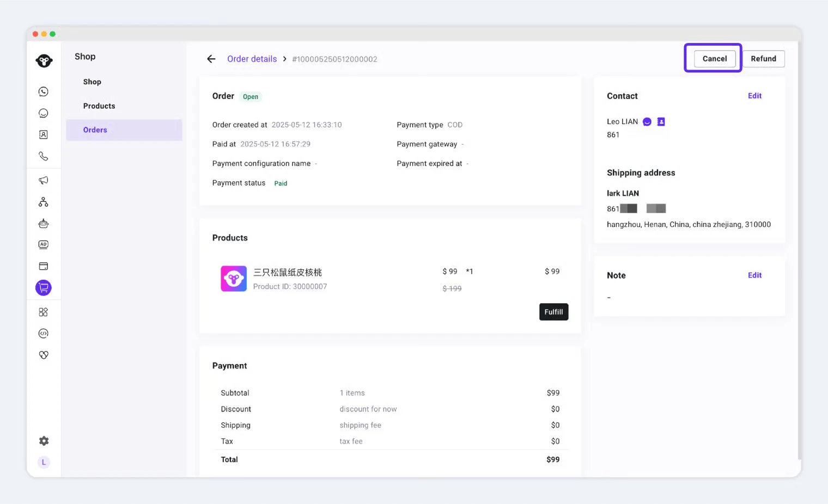Click the product thumbnail image
Viewport: 828px width, 504px height.
pyautogui.click(x=234, y=279)
